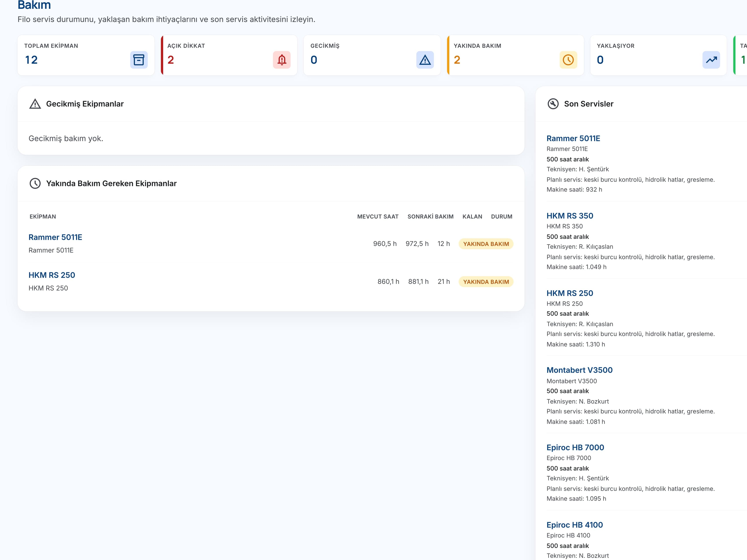Click the 881,1 h next maintenance value
Image resolution: width=747 pixels, height=560 pixels.
[418, 282]
